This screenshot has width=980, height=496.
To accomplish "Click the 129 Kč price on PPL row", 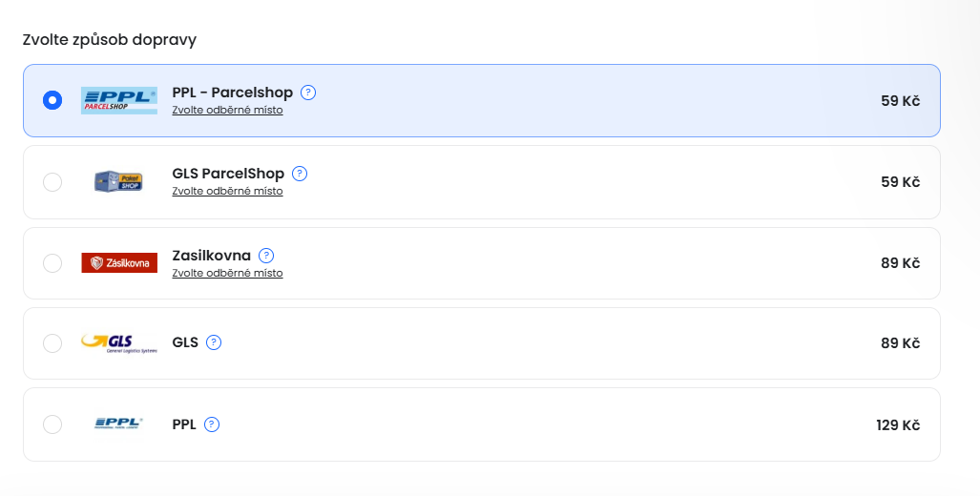I will tap(897, 424).
